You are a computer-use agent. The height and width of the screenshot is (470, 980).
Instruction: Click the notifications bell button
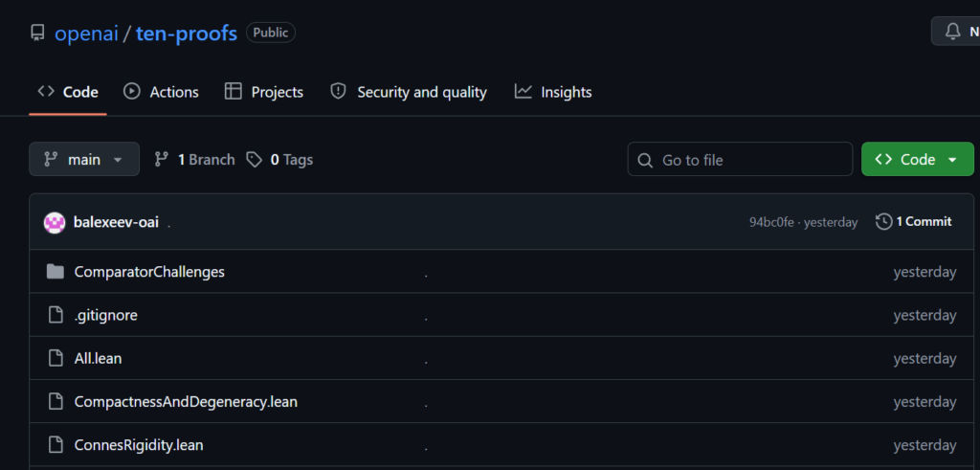(x=956, y=32)
